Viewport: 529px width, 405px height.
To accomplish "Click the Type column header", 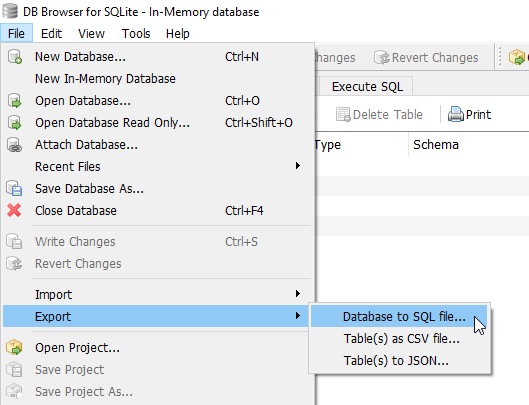I will [x=327, y=145].
